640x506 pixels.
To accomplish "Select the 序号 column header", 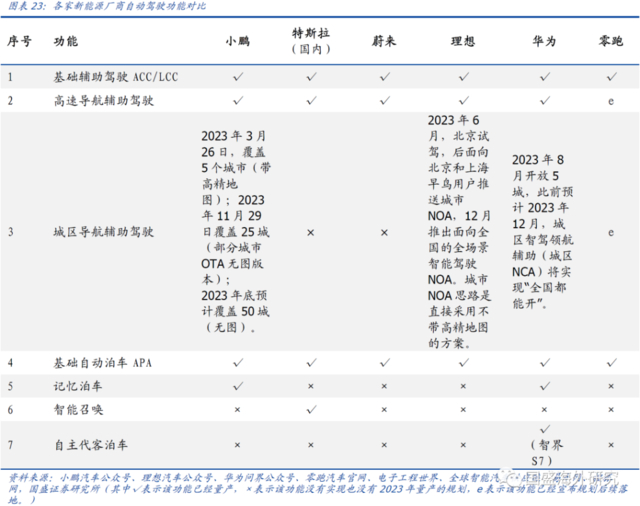I will 19,41.
